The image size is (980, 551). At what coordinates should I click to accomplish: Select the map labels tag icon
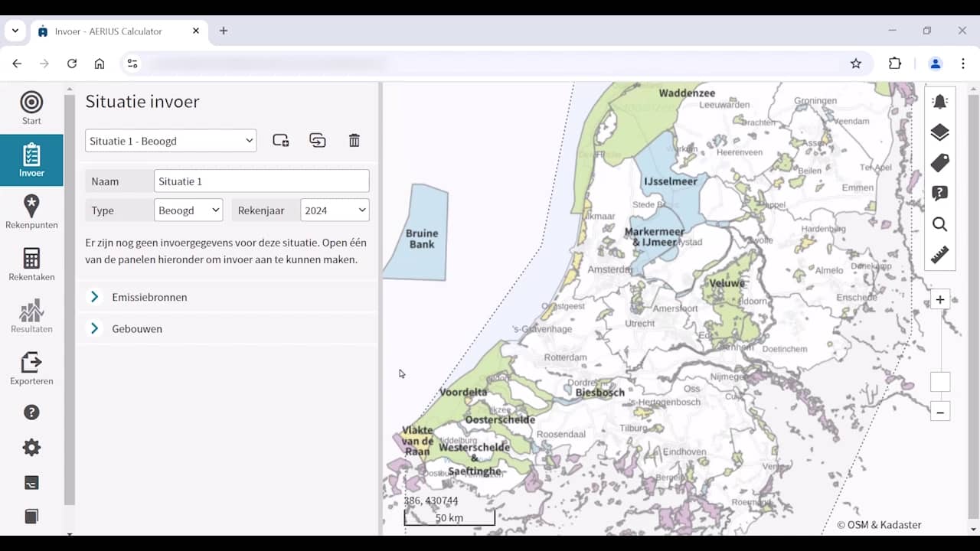pos(939,163)
